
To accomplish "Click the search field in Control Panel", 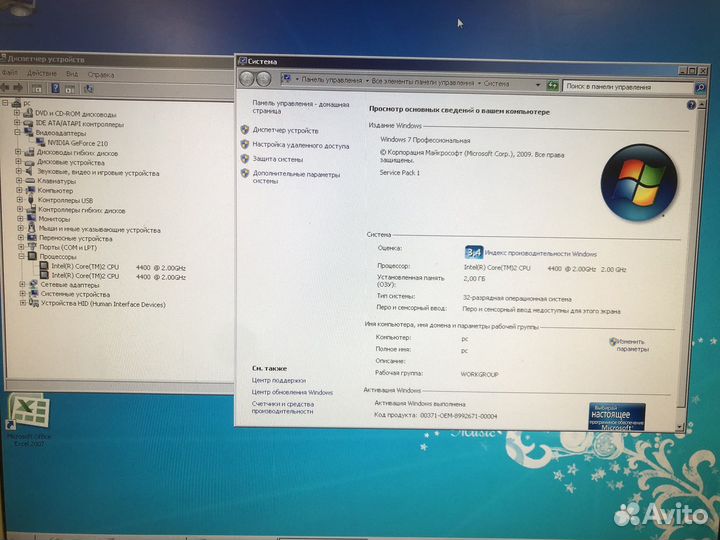I will click(x=625, y=86).
